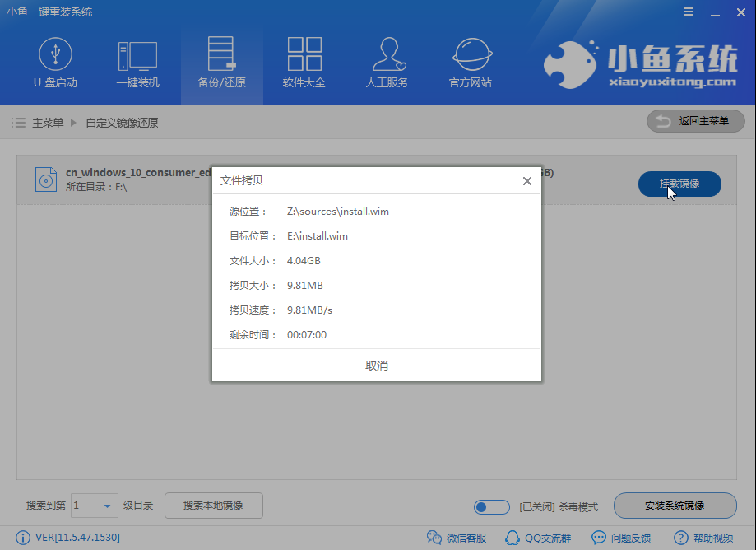
Task: Open the QQ交流群 icon
Action: [x=538, y=537]
